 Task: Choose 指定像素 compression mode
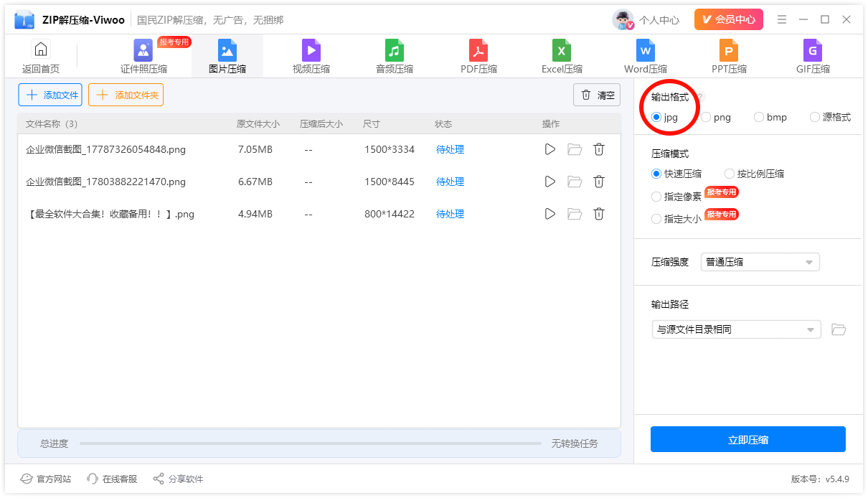pos(676,197)
